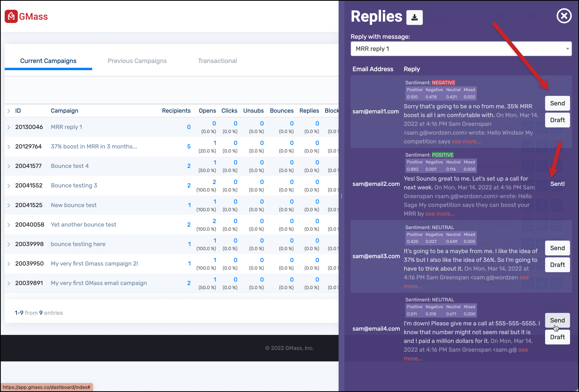The height and width of the screenshot is (392, 579).
Task: Create draft for sam@email3.com
Action: [x=557, y=265]
